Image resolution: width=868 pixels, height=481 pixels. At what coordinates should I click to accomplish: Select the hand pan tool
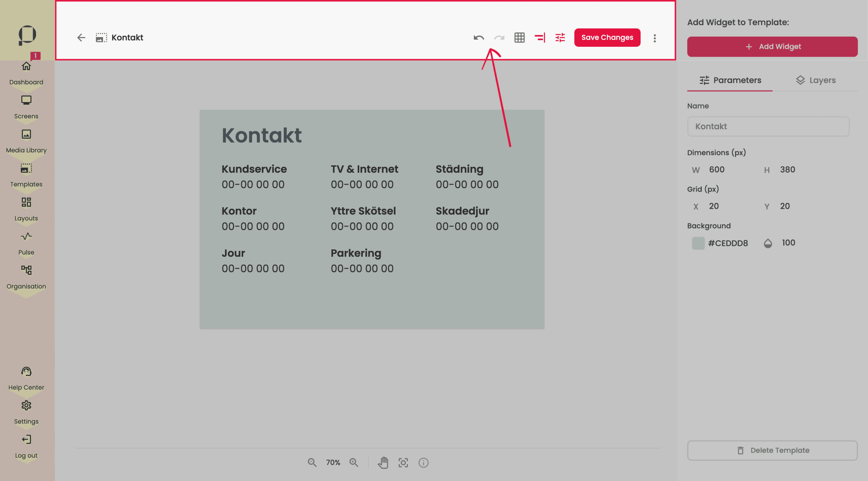[x=383, y=462]
